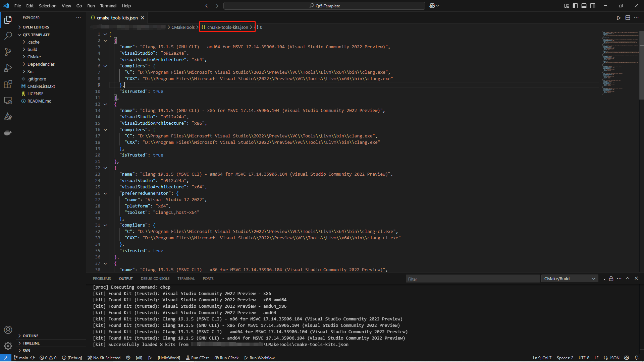
Task: Open the Terminal menu
Action: pos(108,6)
